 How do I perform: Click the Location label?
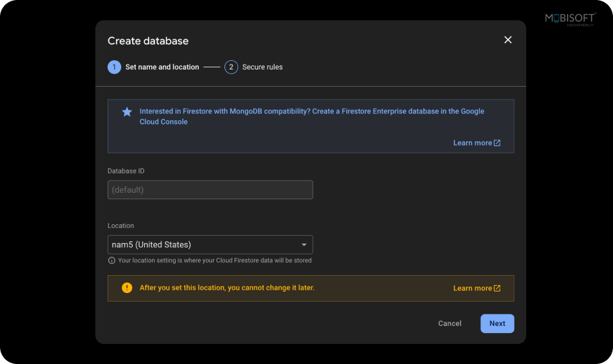pos(120,226)
